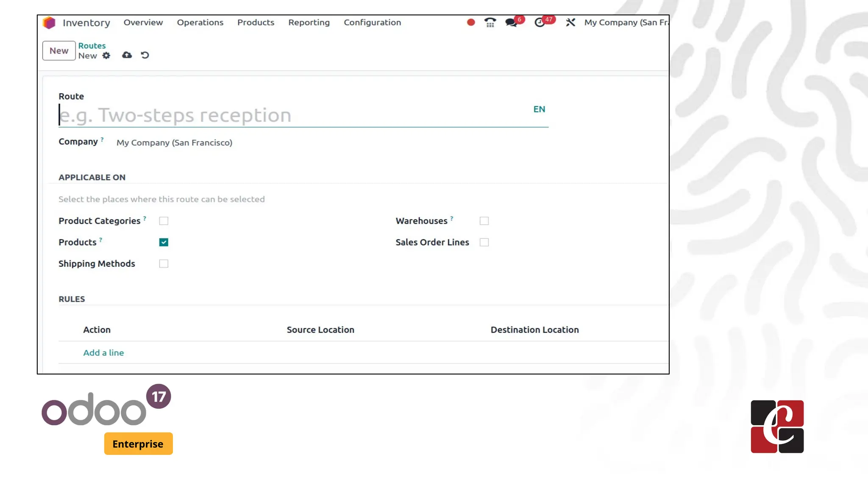
Task: Open the company switcher in the top bar
Action: [x=626, y=22]
